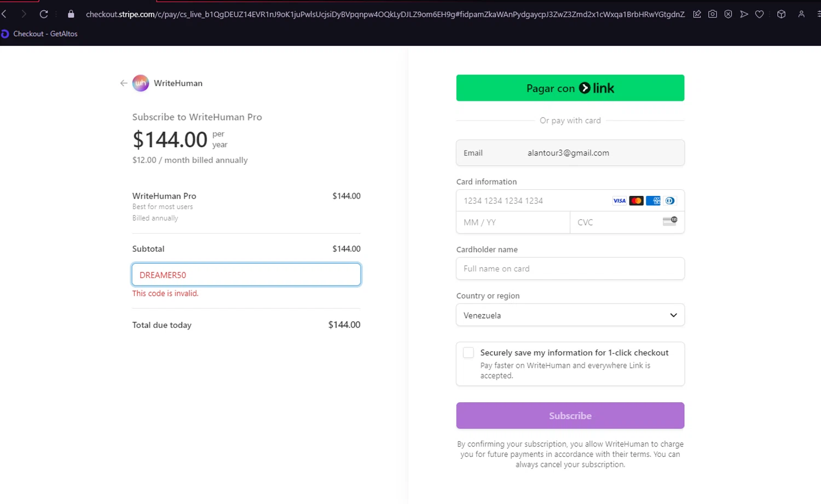Click the edit page icon in address bar
This screenshot has height=504, width=821.
pos(697,14)
